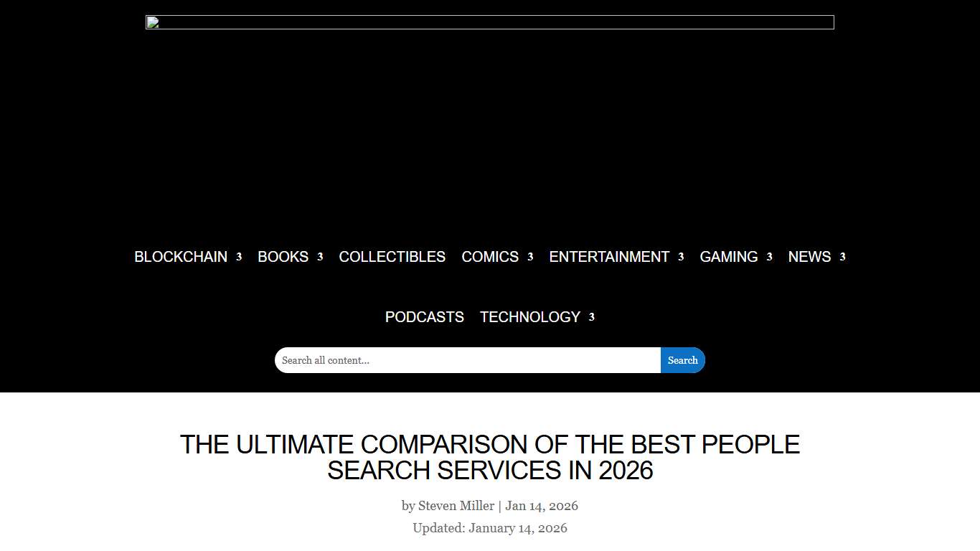Image resolution: width=980 pixels, height=551 pixels.
Task: Click the article title heading link
Action: [x=490, y=458]
